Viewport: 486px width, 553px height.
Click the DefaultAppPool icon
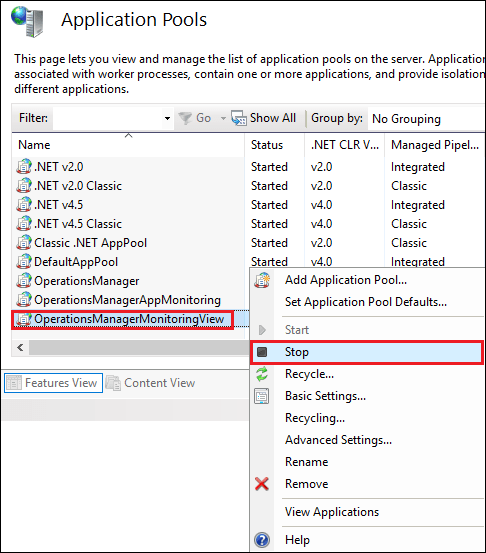click(x=24, y=262)
